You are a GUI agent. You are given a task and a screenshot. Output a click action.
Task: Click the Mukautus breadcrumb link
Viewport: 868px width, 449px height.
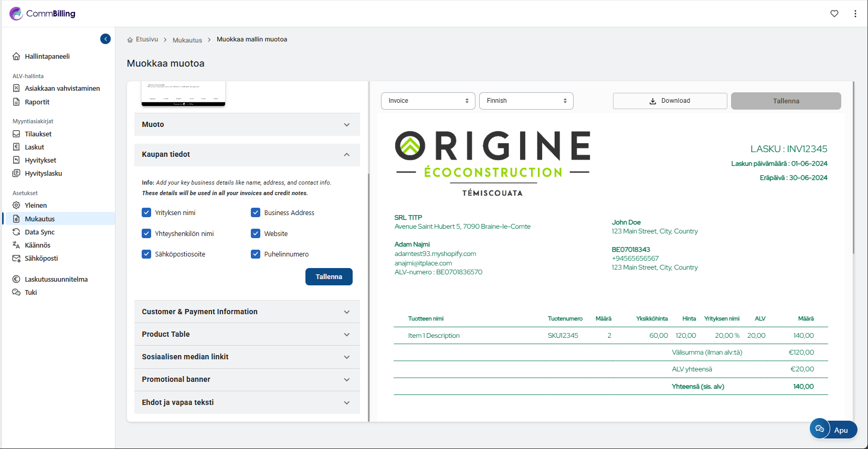[187, 40]
